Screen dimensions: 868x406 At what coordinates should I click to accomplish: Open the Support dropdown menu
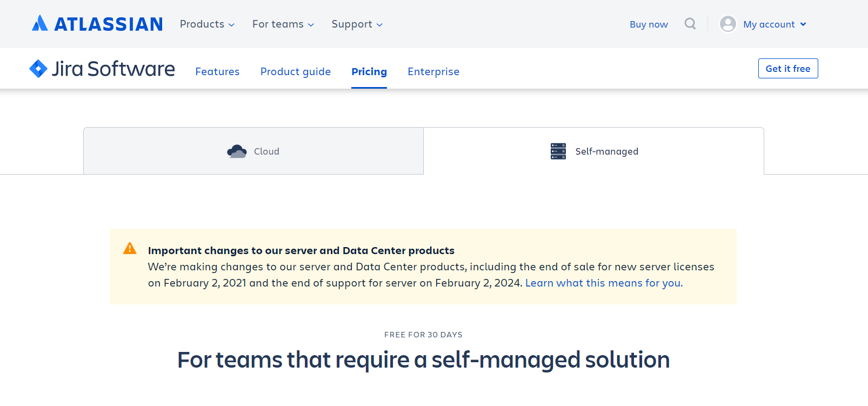tap(357, 24)
